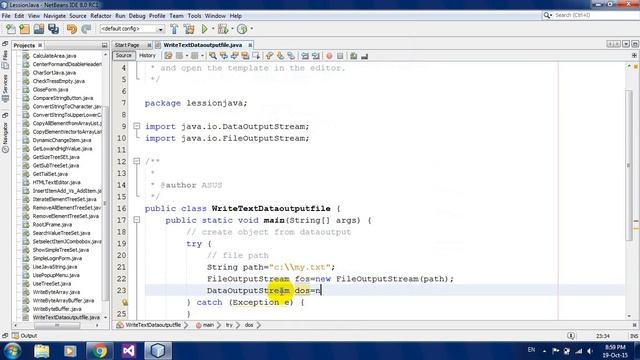Click main in the breadcrumb bar
Image resolution: width=640 pixels, height=360 pixels.
(x=208, y=325)
